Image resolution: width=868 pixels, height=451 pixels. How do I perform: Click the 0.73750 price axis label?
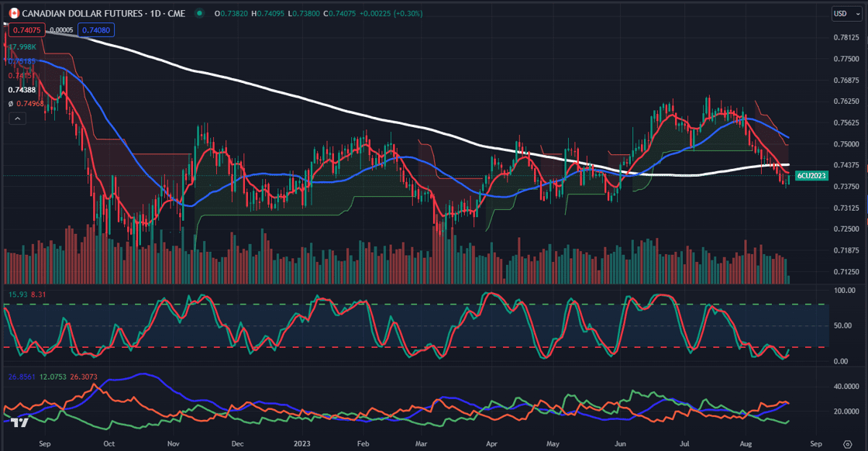point(846,187)
